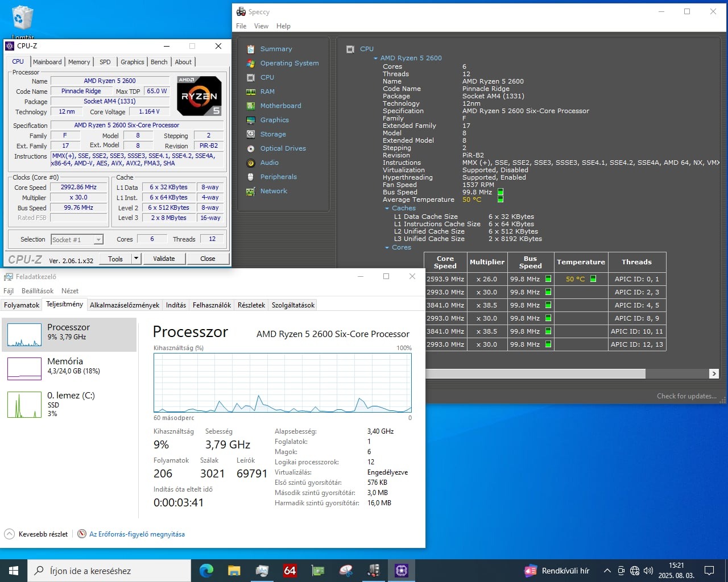728x582 pixels.
Task: Click the Speccy scrollbar right arrow
Action: [714, 373]
